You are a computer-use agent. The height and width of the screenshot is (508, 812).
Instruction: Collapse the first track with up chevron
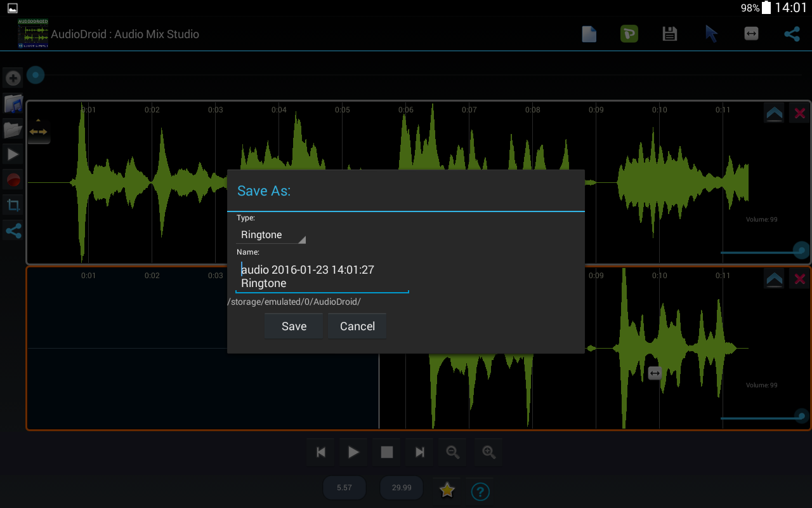click(x=774, y=114)
